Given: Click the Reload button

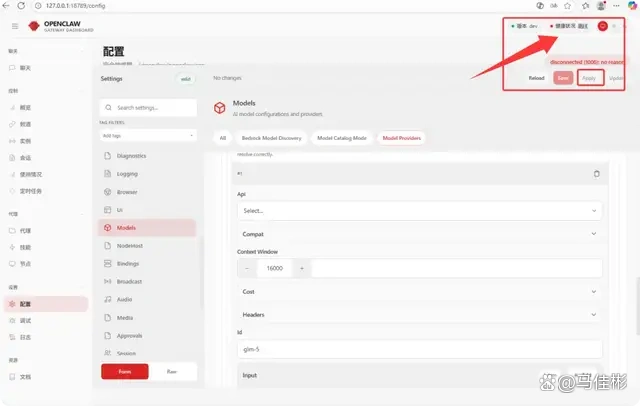Looking at the screenshot, I should click(x=537, y=77).
